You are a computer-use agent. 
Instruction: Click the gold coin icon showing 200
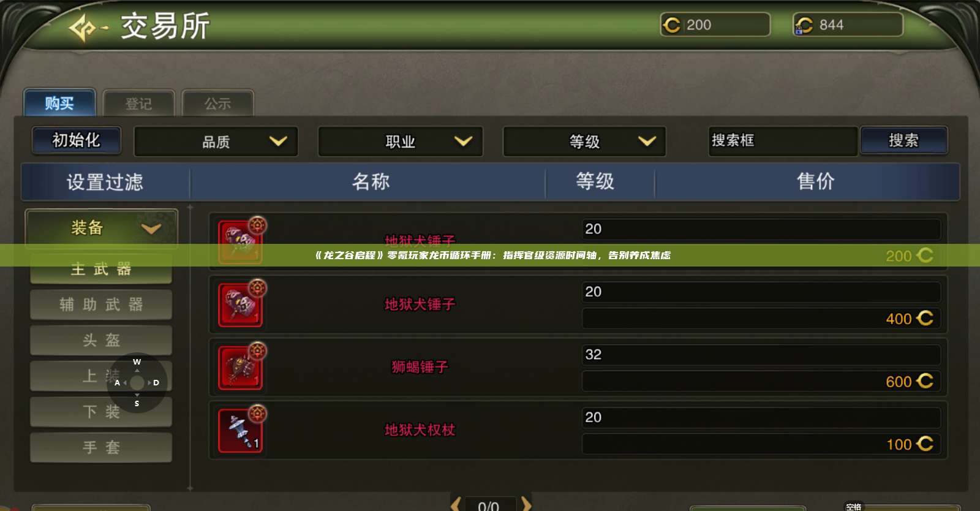pos(672,25)
